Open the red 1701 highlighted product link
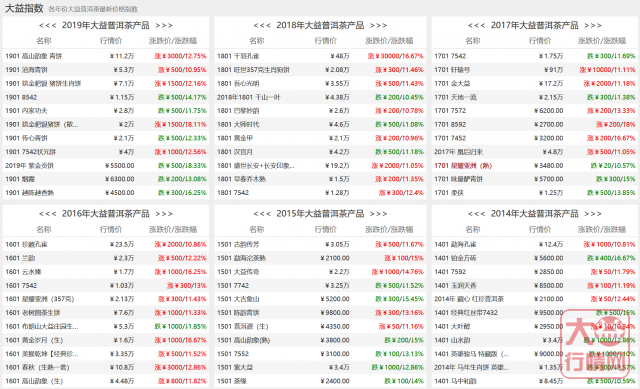The width and height of the screenshot is (640, 389). pos(463,165)
